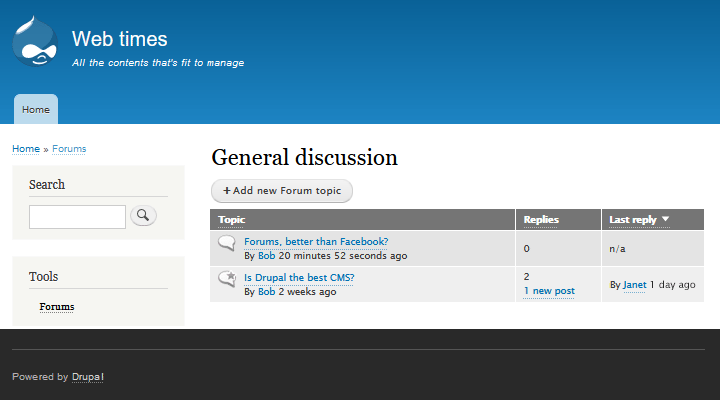
Task: Click the bubble icon beside Drupal CMS topic
Action: click(227, 279)
